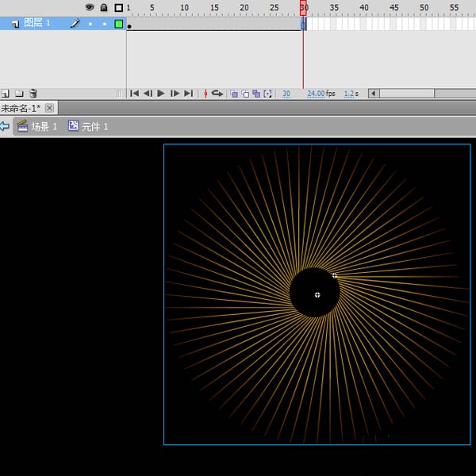Click the New Layer icon
476x476 pixels.
(6, 94)
